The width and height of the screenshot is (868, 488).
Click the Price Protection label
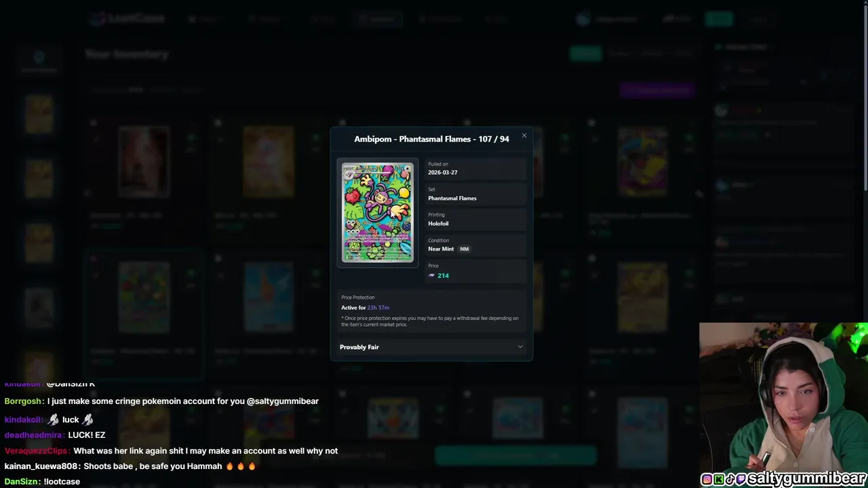tap(358, 298)
